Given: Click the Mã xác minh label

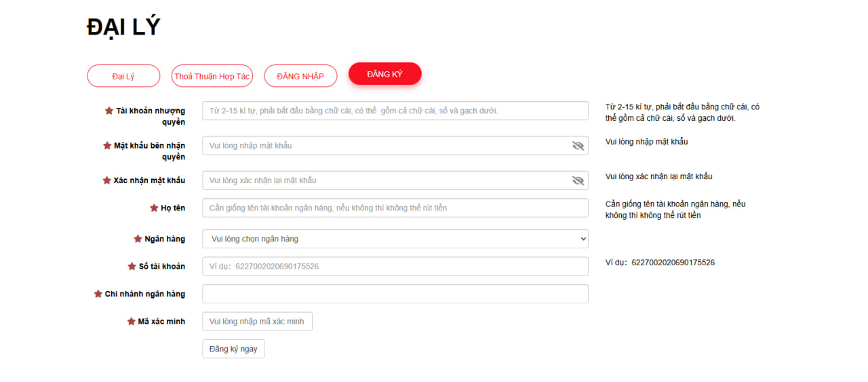Looking at the screenshot, I should (161, 321).
